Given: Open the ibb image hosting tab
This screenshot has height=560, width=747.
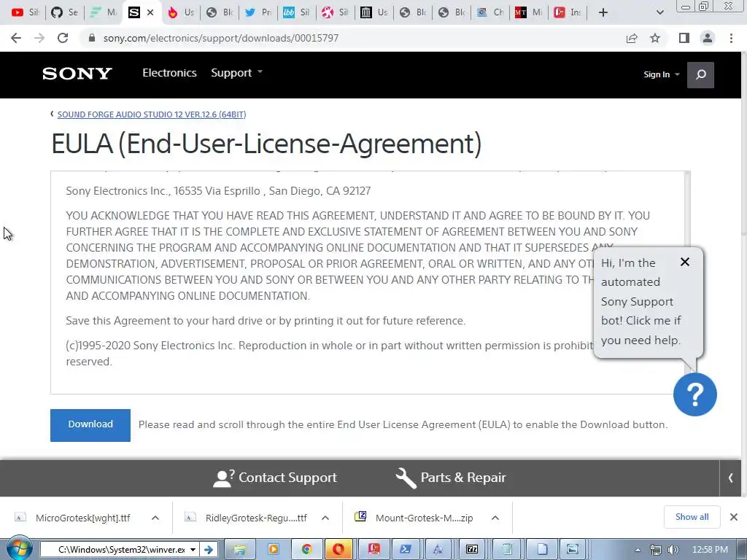Looking at the screenshot, I should (x=296, y=12).
